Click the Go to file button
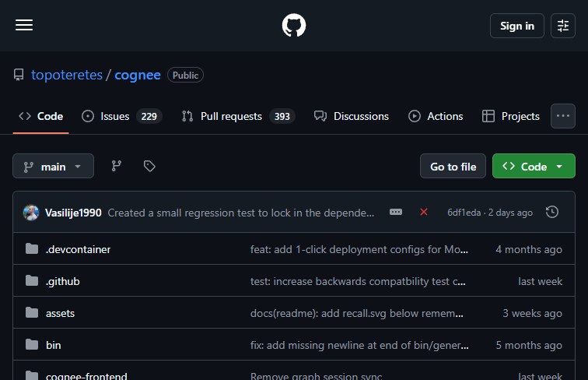This screenshot has height=380, width=588. (453, 166)
